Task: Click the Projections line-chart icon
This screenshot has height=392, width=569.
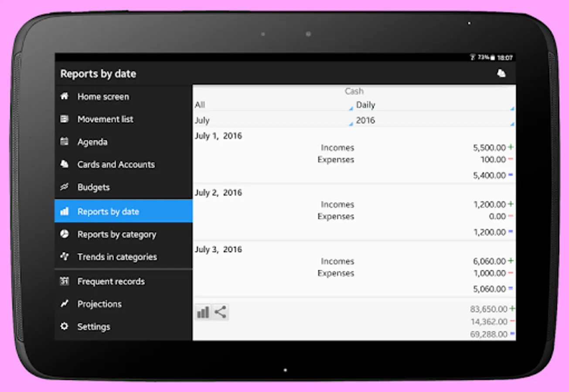Action: [65, 304]
